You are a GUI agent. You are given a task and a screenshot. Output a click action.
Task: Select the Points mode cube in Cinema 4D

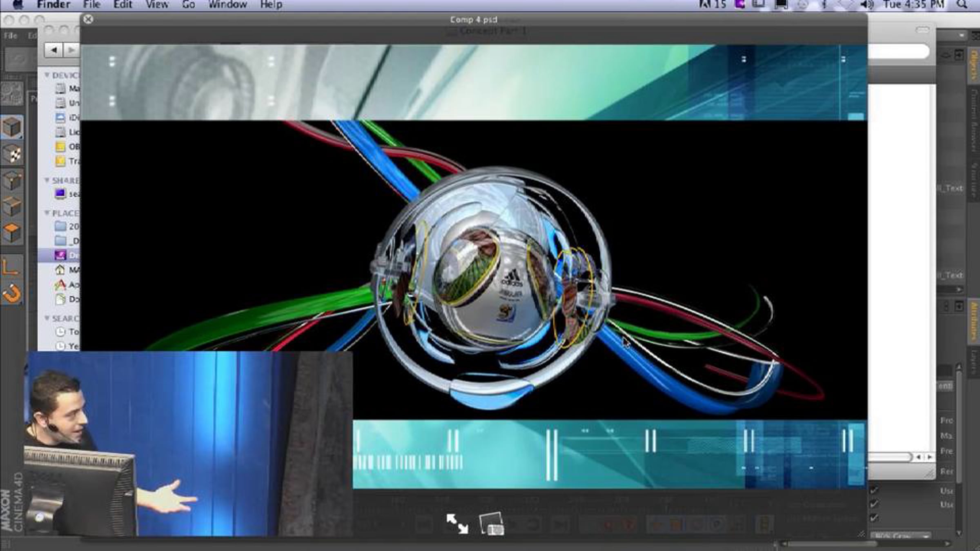[x=12, y=180]
